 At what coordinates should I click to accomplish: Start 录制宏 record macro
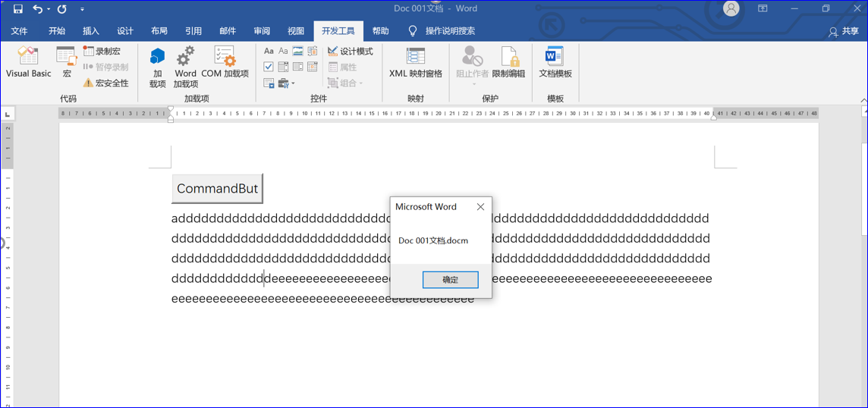point(102,52)
